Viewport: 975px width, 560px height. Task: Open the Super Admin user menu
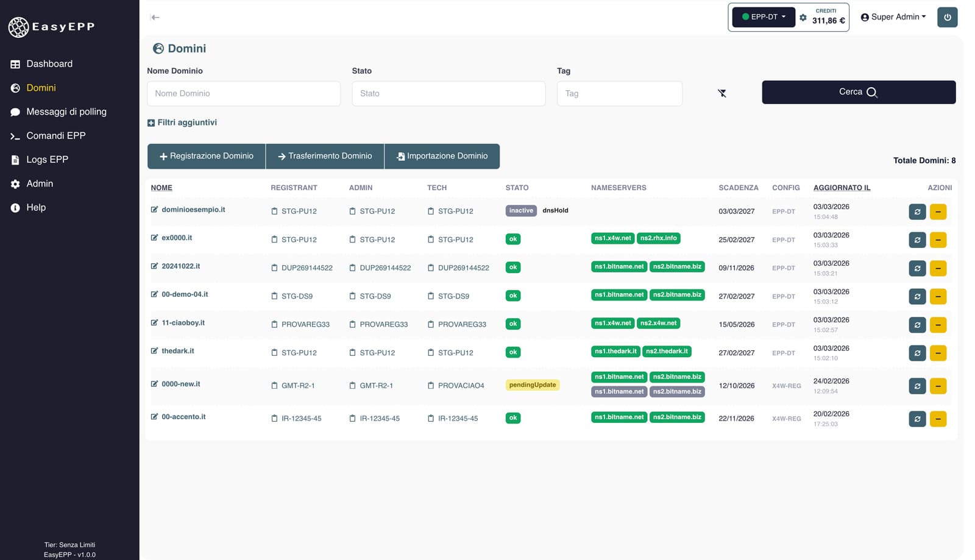pos(893,17)
